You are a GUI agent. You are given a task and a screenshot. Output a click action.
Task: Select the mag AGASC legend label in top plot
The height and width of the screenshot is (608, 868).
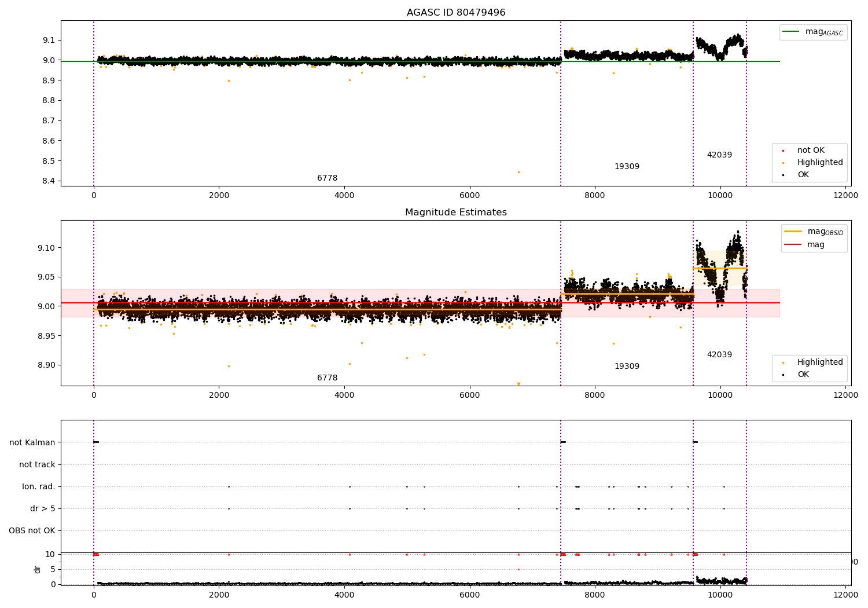[824, 32]
